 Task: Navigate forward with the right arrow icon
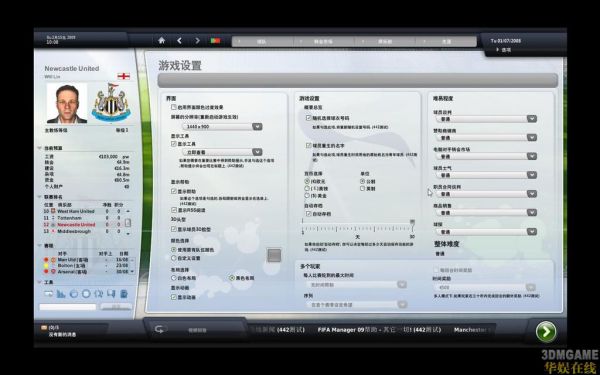(x=197, y=41)
